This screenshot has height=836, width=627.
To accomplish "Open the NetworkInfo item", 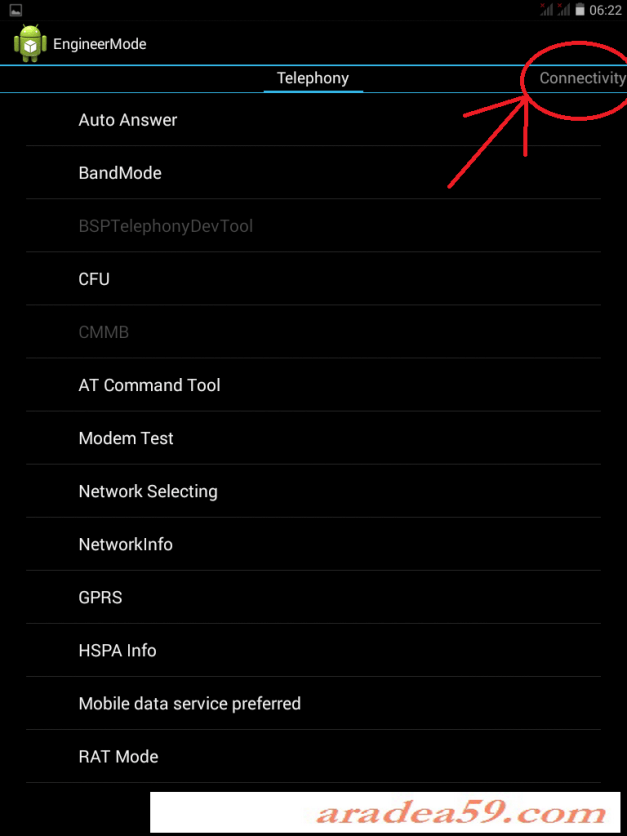I will point(125,543).
